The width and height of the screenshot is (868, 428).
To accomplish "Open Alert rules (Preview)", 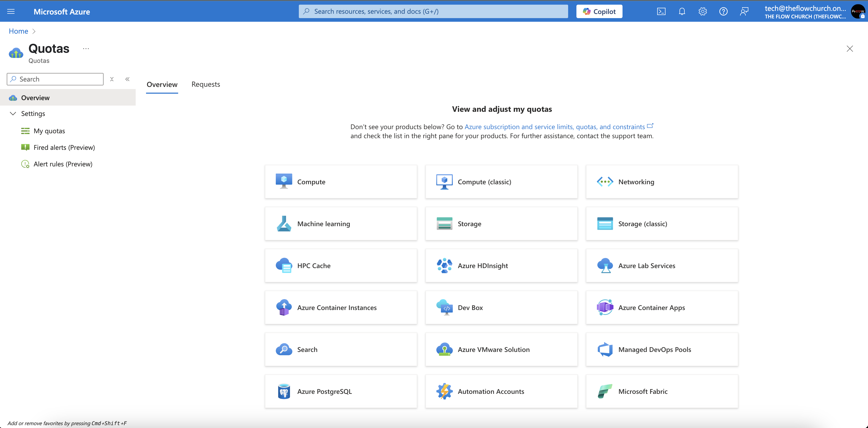I will [63, 164].
